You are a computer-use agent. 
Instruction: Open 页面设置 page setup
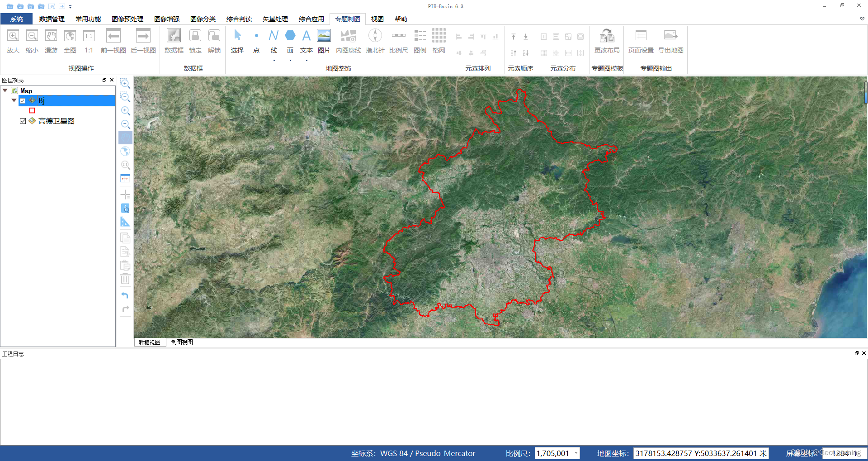coord(641,41)
